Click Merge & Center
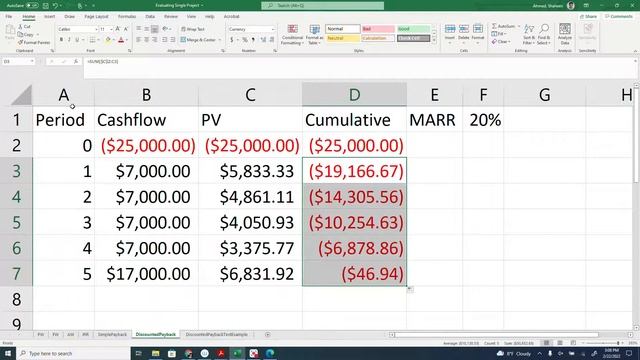This screenshot has height=360, width=640. [x=198, y=40]
